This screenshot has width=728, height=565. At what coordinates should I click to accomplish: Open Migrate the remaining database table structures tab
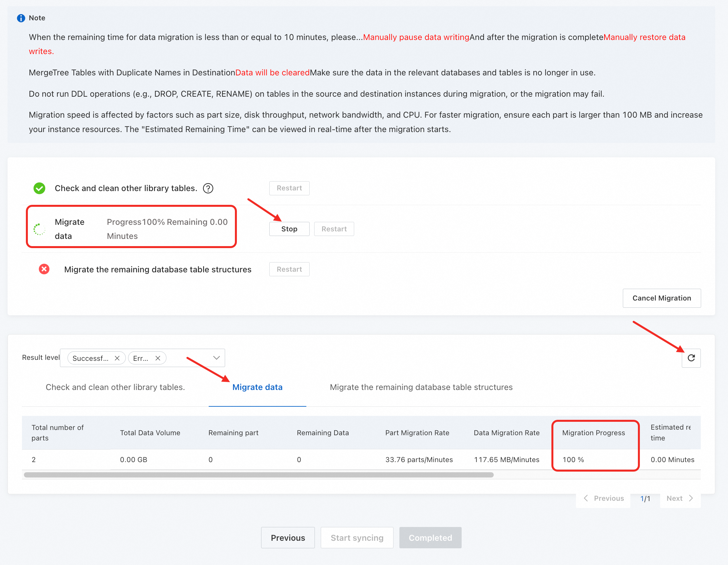pyautogui.click(x=421, y=387)
